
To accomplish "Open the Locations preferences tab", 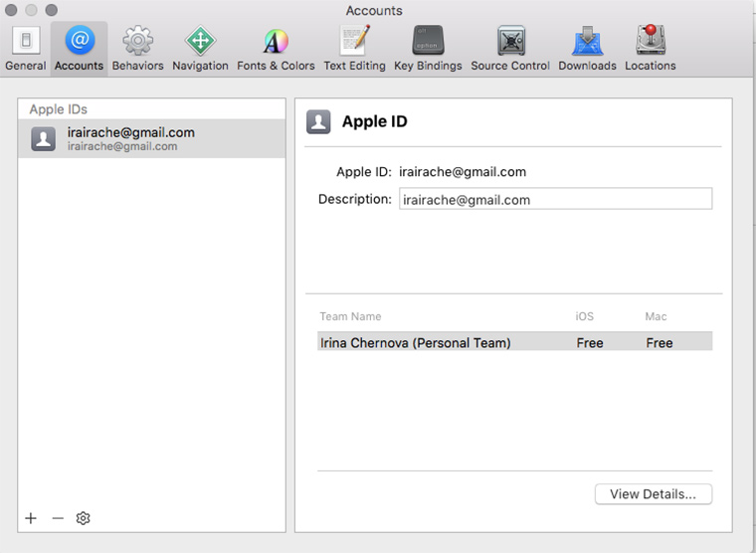I will [x=651, y=49].
